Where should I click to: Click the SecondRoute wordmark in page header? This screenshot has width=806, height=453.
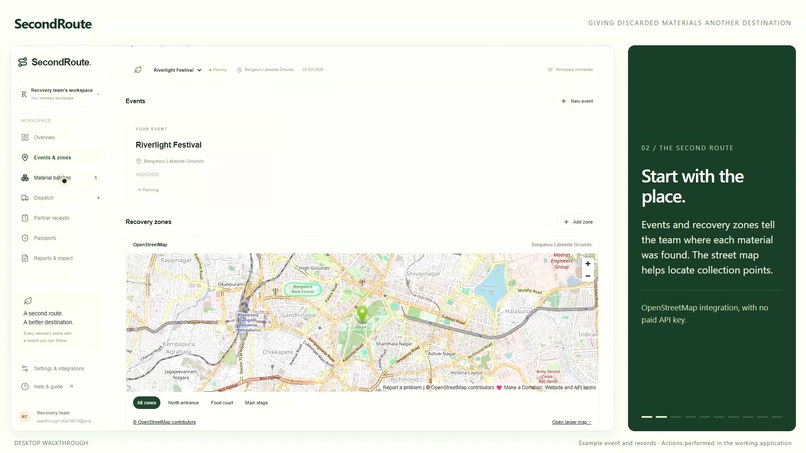[x=53, y=24]
